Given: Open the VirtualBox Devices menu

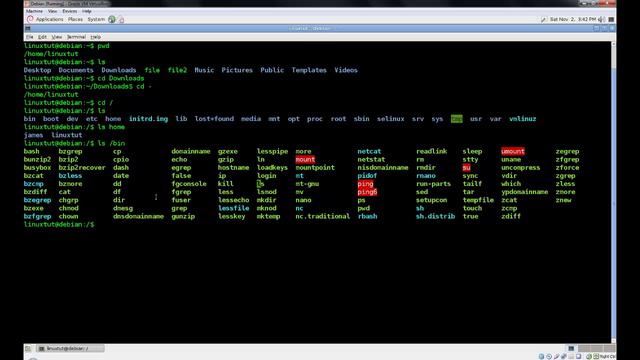Looking at the screenshot, I should (x=69, y=11).
